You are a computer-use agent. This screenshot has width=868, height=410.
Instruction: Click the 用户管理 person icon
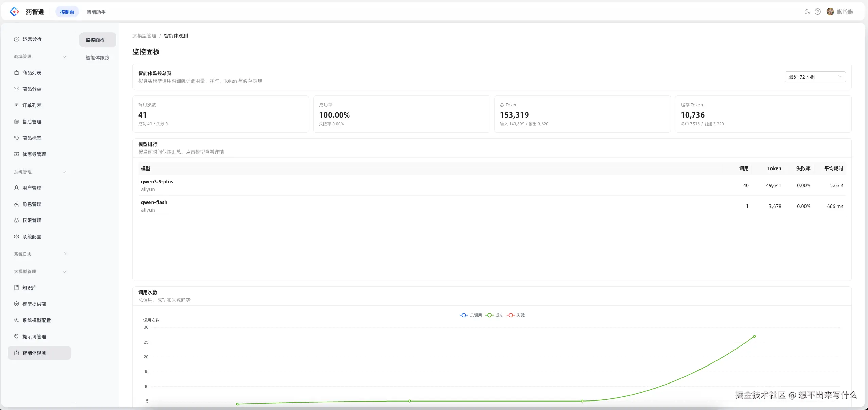tap(16, 188)
